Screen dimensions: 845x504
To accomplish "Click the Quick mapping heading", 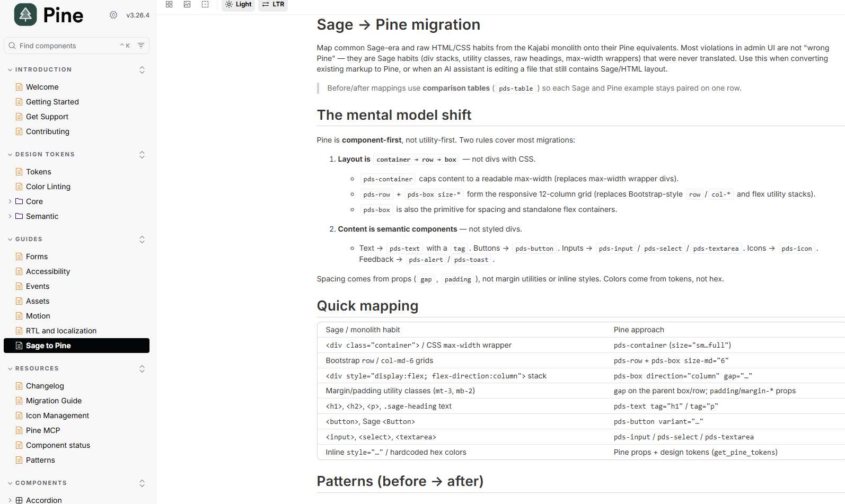I will coord(367,306).
